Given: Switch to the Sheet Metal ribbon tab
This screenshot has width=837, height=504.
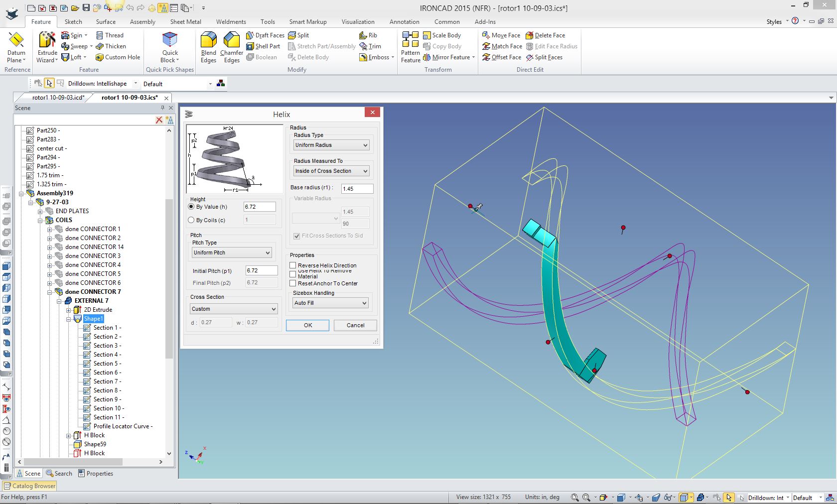Looking at the screenshot, I should tap(185, 22).
